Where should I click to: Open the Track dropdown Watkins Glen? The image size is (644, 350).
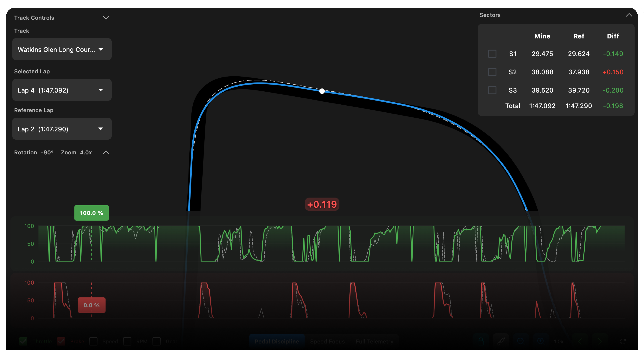tap(62, 49)
